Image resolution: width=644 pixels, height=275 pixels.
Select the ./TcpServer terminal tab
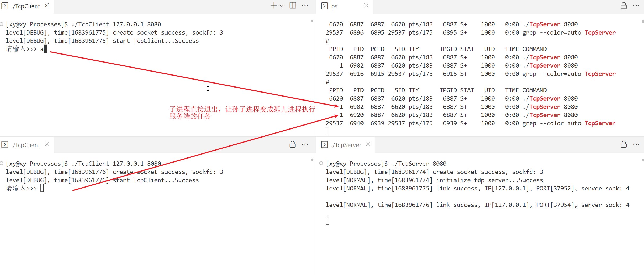point(346,145)
